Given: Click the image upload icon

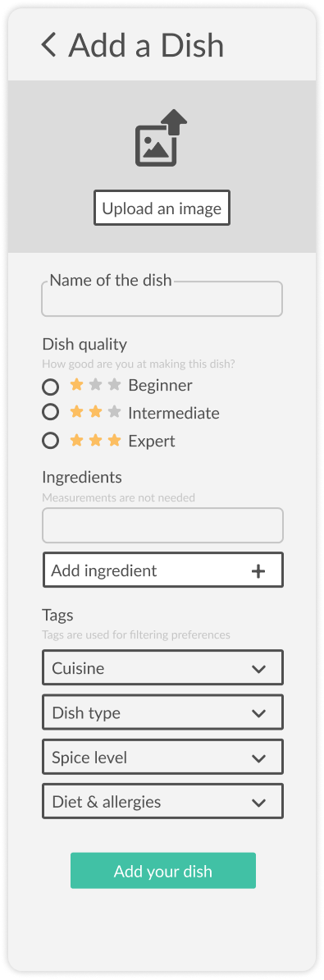Looking at the screenshot, I should [x=161, y=138].
